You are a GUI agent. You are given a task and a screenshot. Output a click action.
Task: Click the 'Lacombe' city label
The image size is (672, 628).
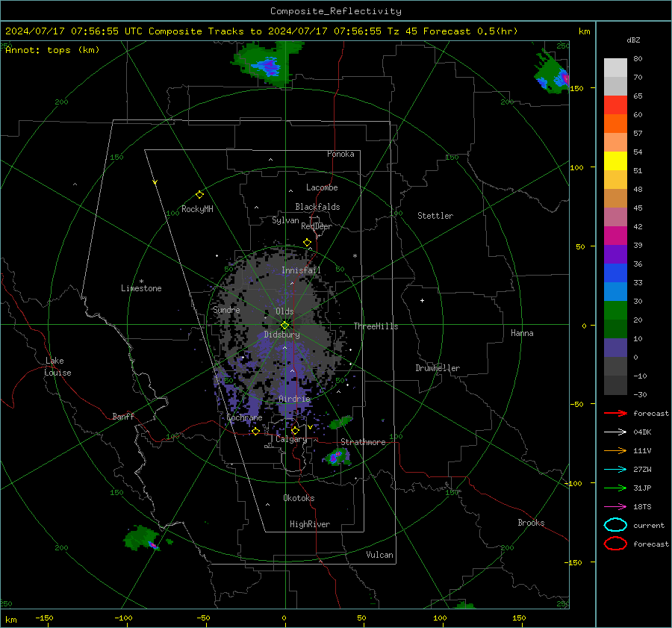322,187
